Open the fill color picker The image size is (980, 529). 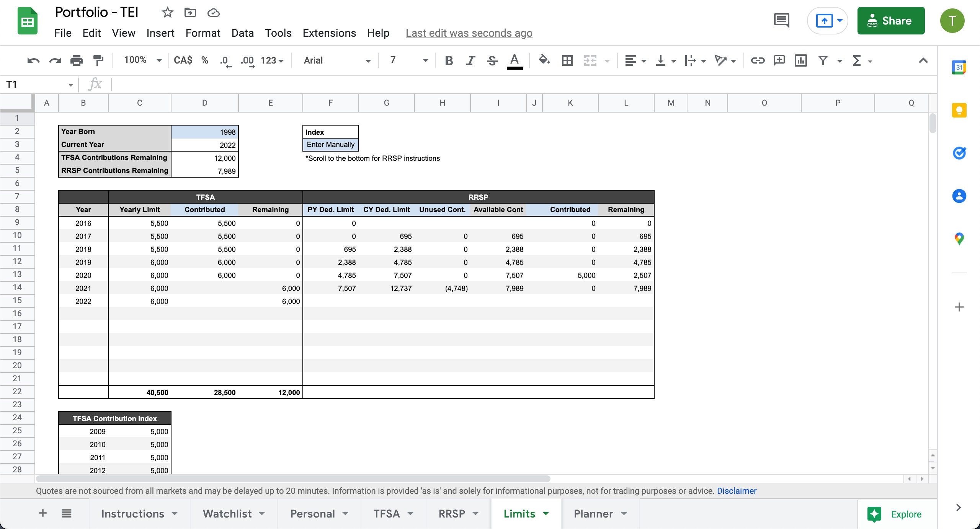point(544,60)
